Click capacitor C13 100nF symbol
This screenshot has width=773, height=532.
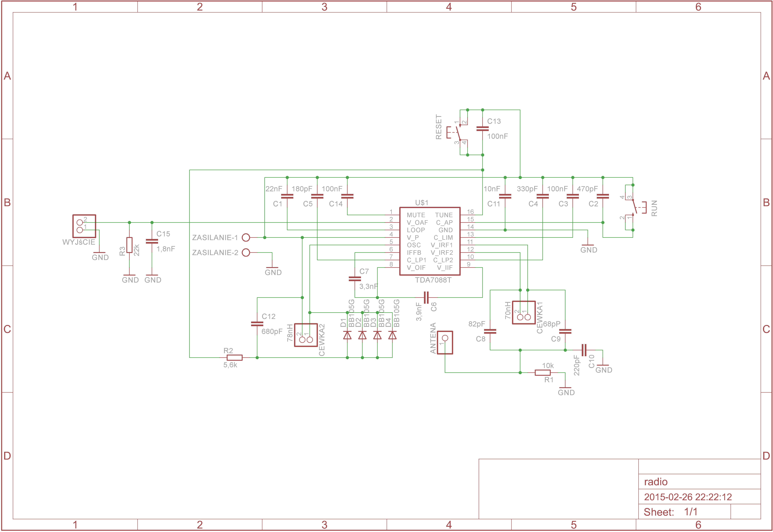click(482, 129)
